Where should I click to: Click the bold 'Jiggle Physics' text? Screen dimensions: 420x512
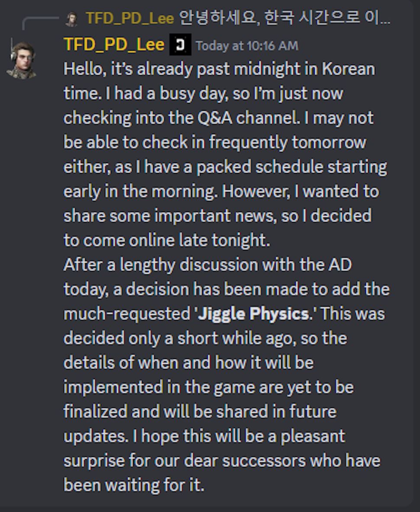coord(253,314)
